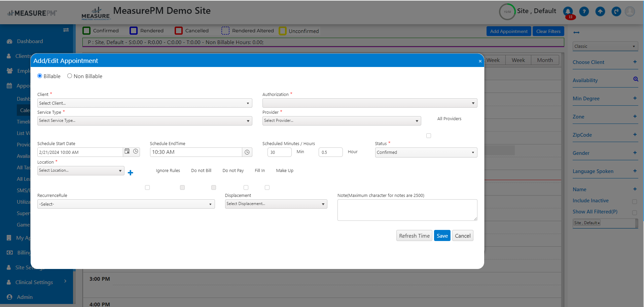Expand the Name filter
This screenshot has height=307, width=644.
(x=635, y=189)
